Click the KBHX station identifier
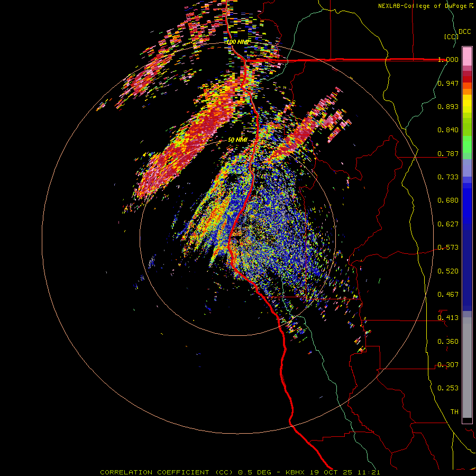 [296, 472]
